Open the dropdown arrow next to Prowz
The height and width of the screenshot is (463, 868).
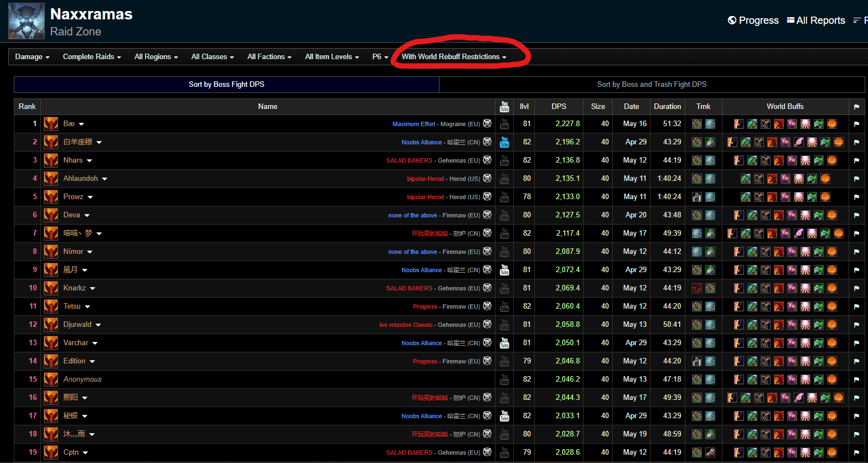(x=90, y=197)
